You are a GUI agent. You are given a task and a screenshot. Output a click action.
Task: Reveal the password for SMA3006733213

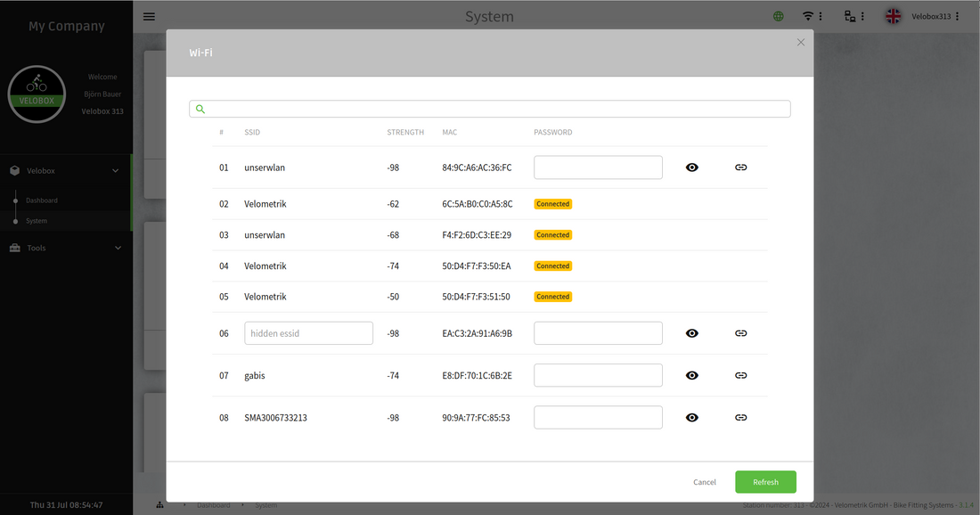(692, 417)
